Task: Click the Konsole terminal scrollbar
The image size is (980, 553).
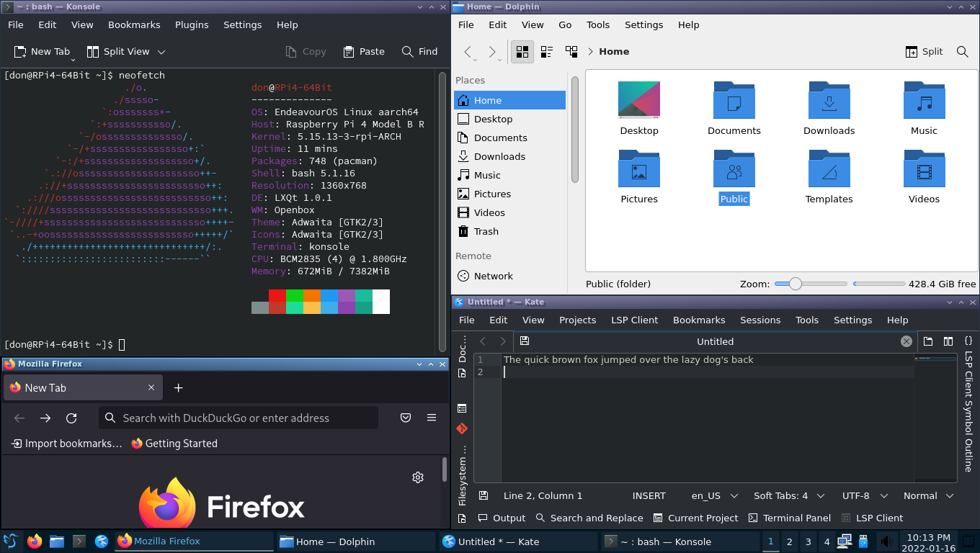Action: click(x=443, y=212)
